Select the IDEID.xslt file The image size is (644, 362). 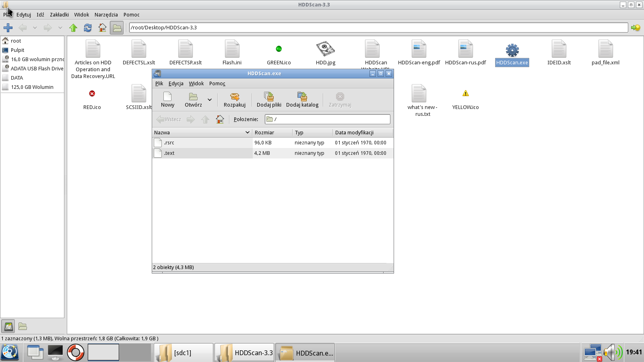tap(559, 53)
